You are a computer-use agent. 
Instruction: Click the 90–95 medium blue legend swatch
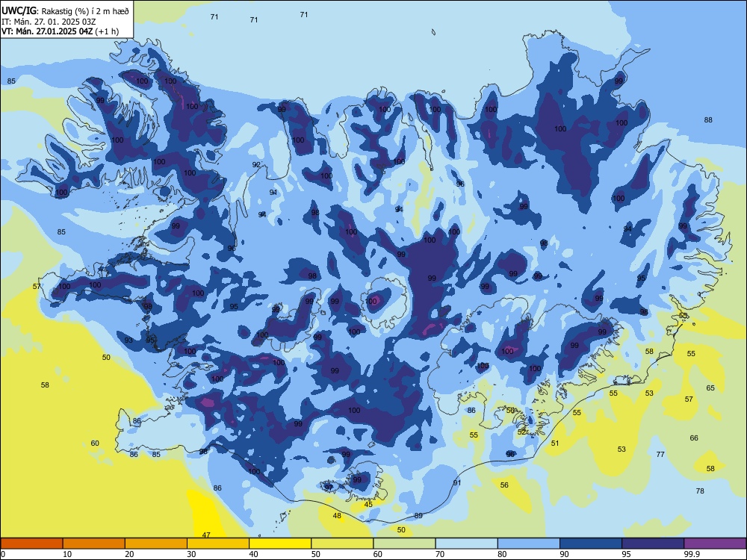point(591,544)
